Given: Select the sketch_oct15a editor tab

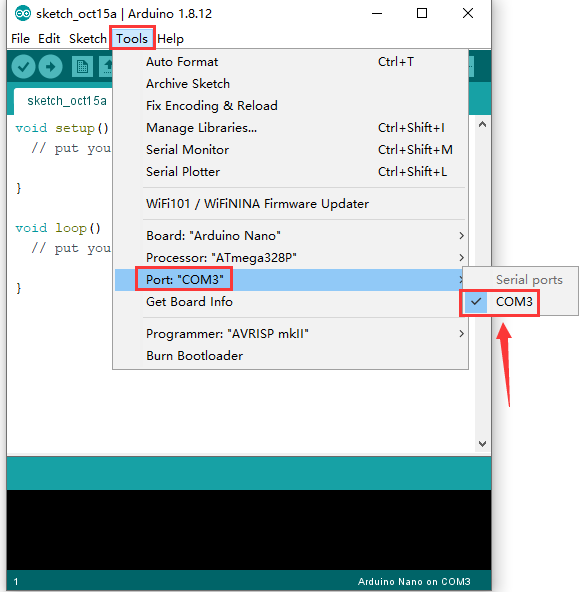Looking at the screenshot, I should point(66,101).
